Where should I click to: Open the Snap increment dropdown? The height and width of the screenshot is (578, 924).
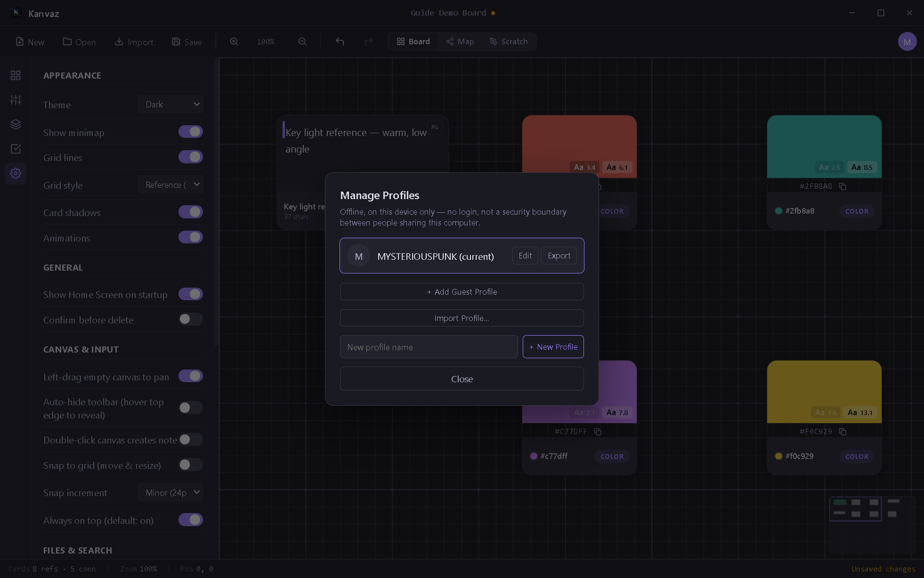[170, 492]
